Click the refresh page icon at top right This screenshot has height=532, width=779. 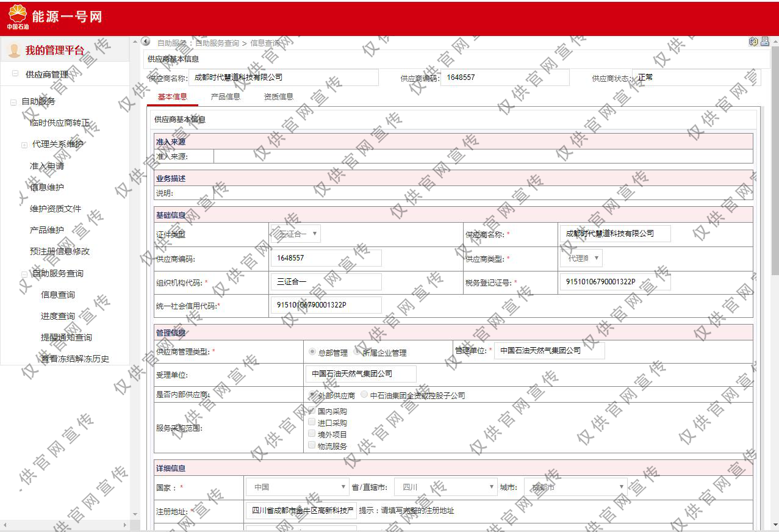[x=753, y=41]
